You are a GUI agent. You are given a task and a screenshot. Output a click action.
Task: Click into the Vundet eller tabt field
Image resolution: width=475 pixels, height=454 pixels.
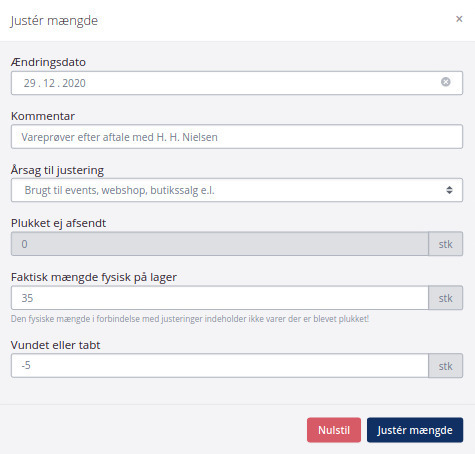coord(220,366)
